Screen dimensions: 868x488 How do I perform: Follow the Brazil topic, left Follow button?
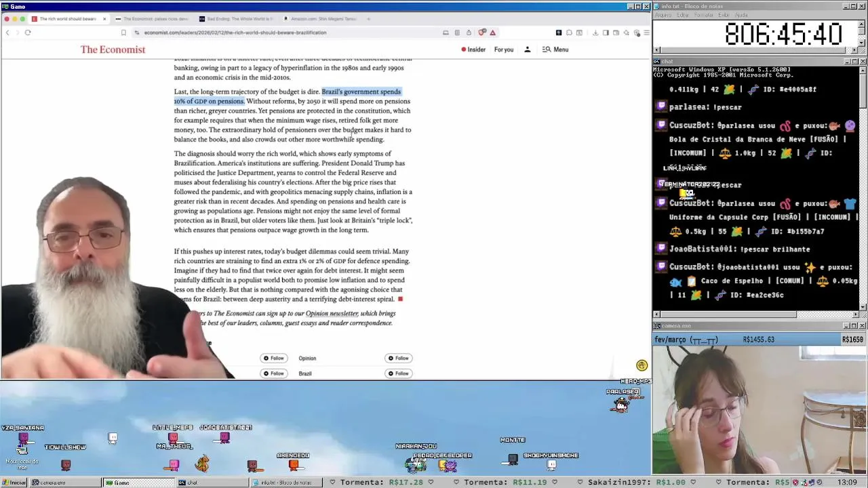coord(274,373)
